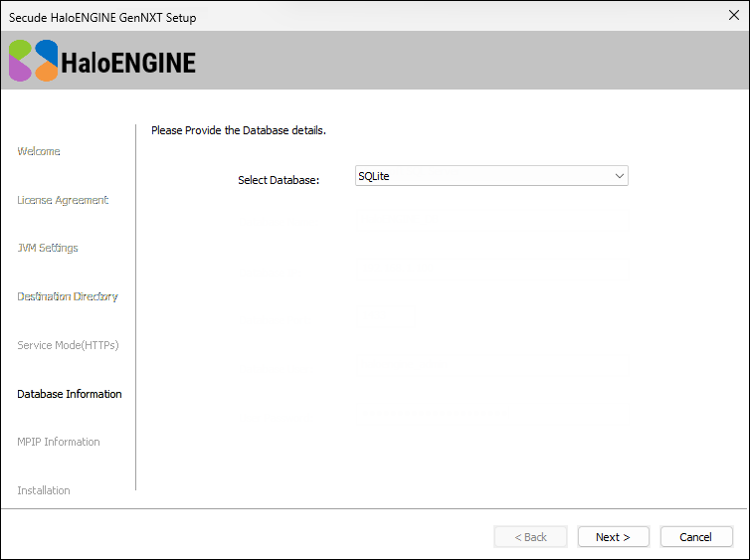Select the License Agreement step
This screenshot has height=560, width=750.
[63, 200]
